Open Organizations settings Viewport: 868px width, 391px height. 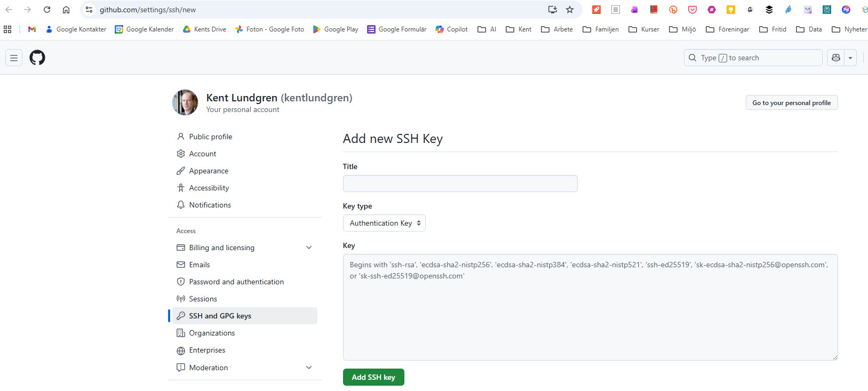245,333
